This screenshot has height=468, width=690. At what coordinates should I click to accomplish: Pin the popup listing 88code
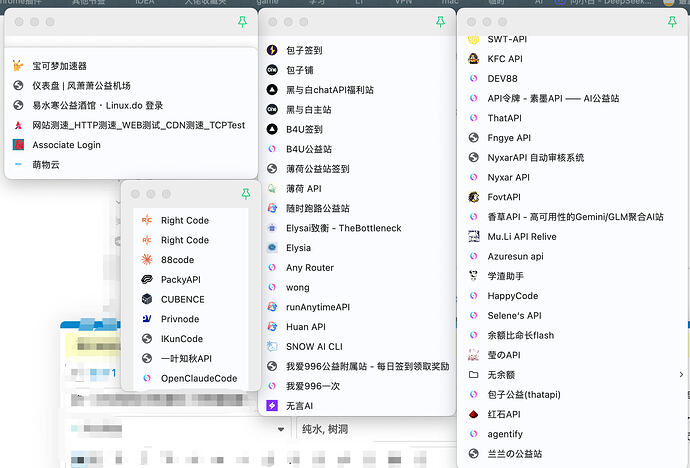(x=246, y=194)
